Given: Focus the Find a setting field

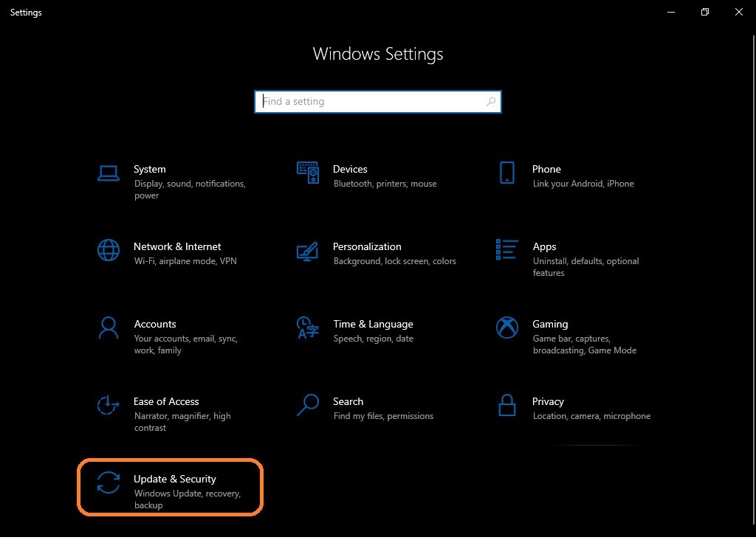Looking at the screenshot, I should tap(378, 102).
